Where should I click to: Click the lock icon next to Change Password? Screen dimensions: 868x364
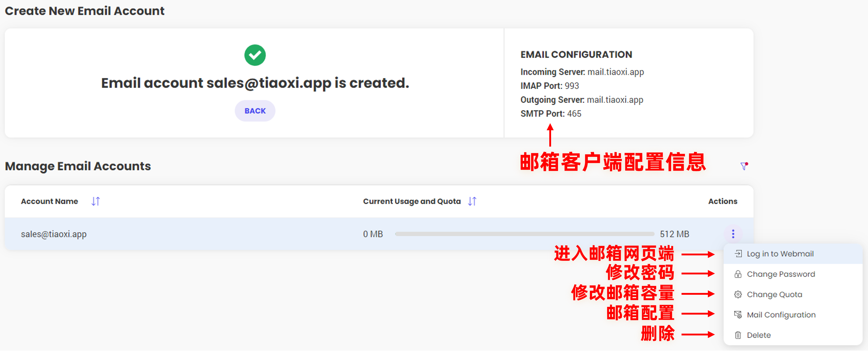coord(738,274)
